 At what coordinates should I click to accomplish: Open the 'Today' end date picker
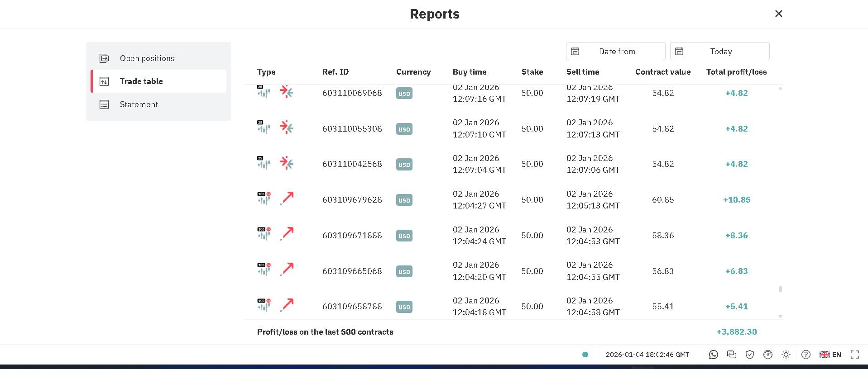[719, 52]
